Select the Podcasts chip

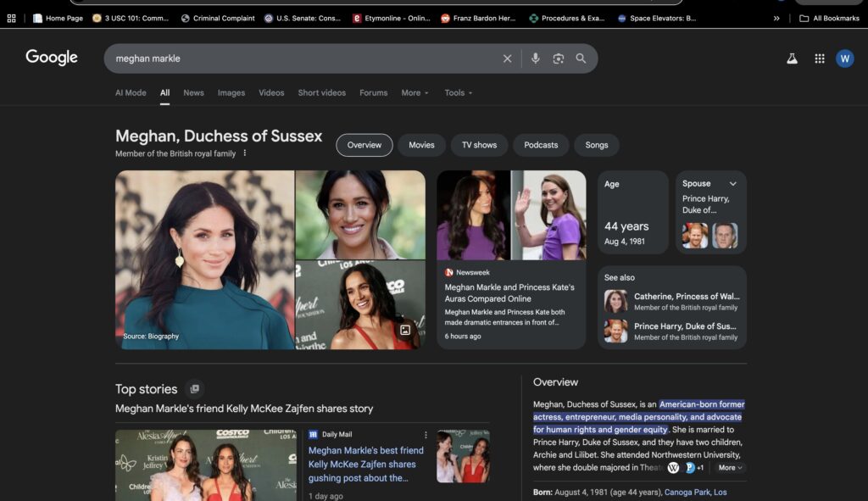pos(540,145)
